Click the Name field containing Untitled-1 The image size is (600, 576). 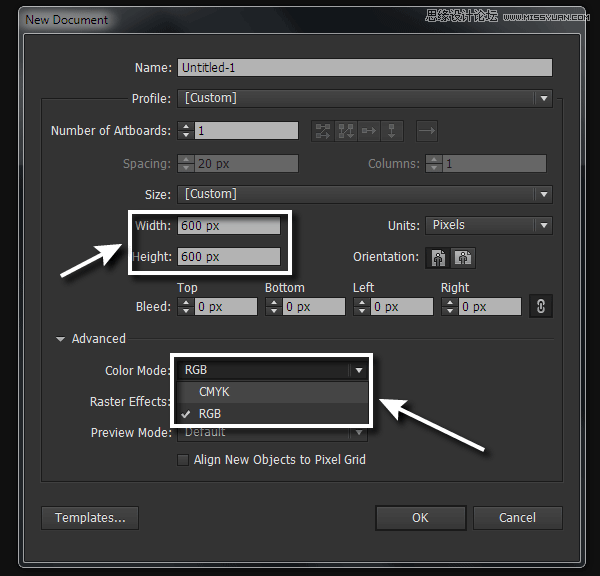(365, 68)
